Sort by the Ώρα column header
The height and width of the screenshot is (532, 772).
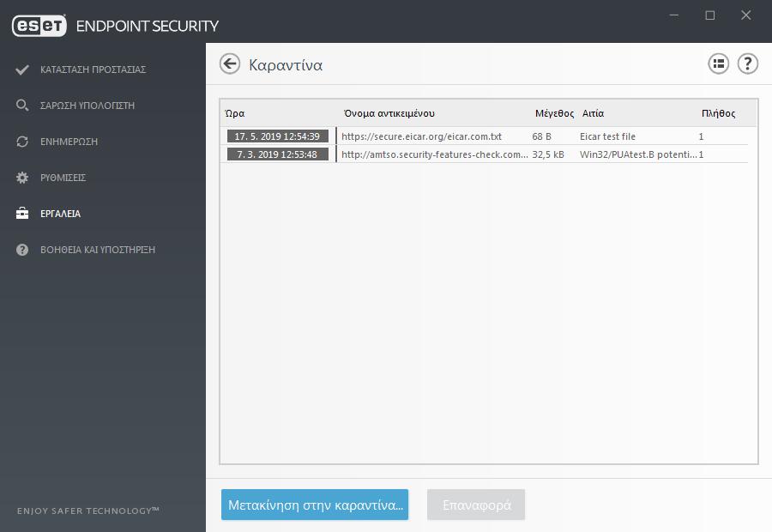point(234,113)
